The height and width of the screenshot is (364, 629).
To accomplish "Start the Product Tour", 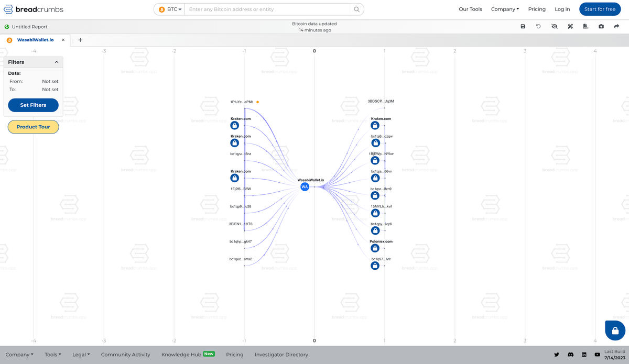I will click(33, 127).
